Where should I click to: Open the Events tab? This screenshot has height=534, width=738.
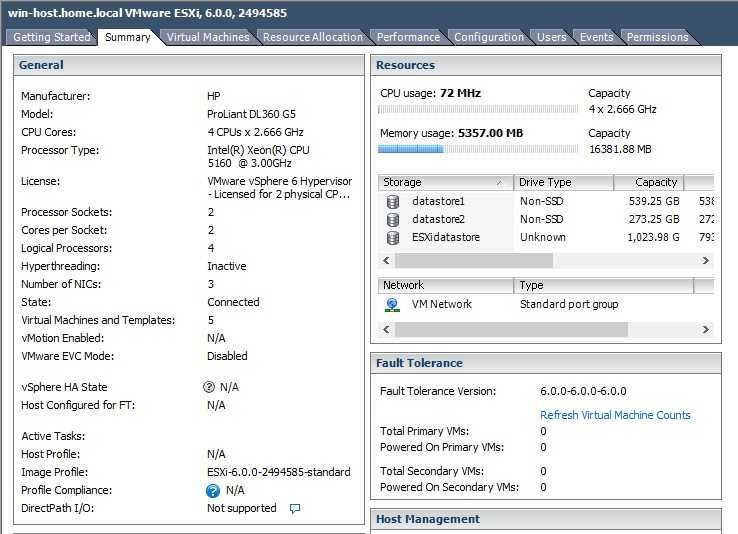pos(596,37)
